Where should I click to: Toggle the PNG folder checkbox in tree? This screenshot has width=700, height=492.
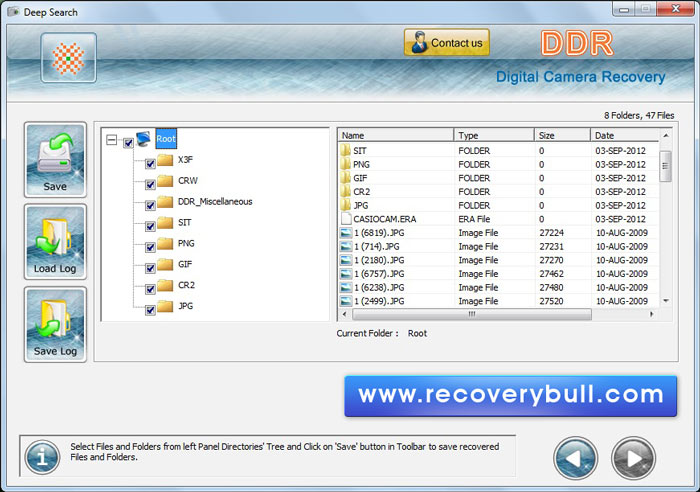[x=150, y=247]
